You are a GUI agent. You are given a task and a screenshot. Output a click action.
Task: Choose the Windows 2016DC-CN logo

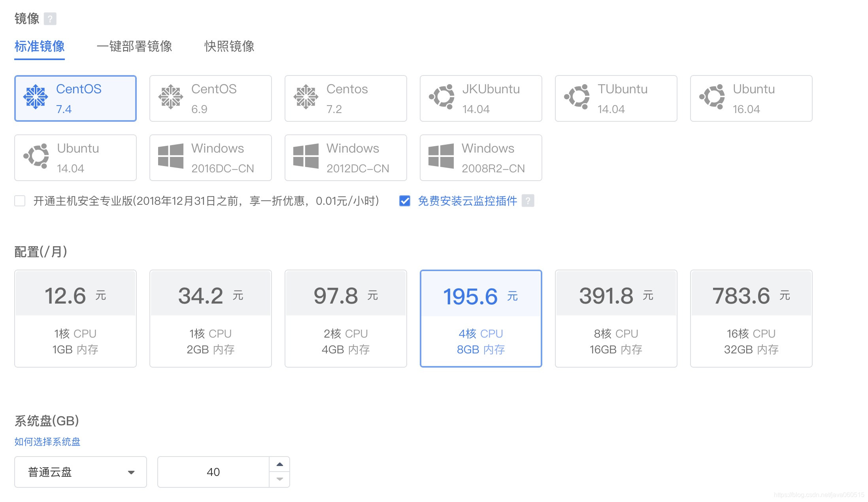click(x=171, y=156)
